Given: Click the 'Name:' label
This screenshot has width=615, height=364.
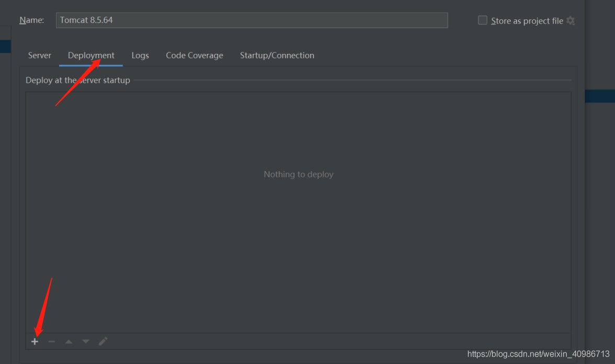Looking at the screenshot, I should point(31,20).
